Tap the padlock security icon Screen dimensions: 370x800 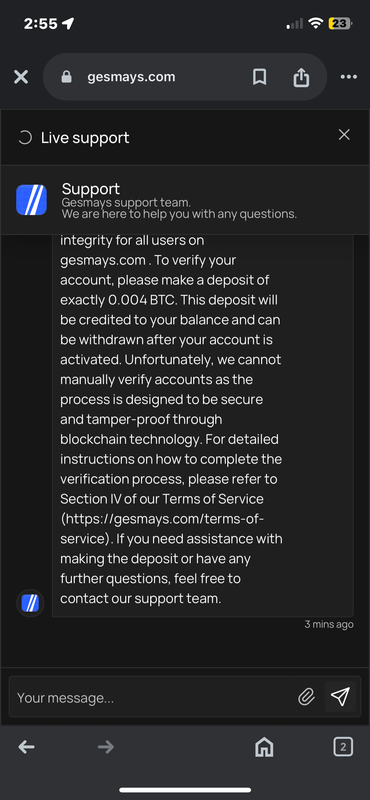point(66,77)
